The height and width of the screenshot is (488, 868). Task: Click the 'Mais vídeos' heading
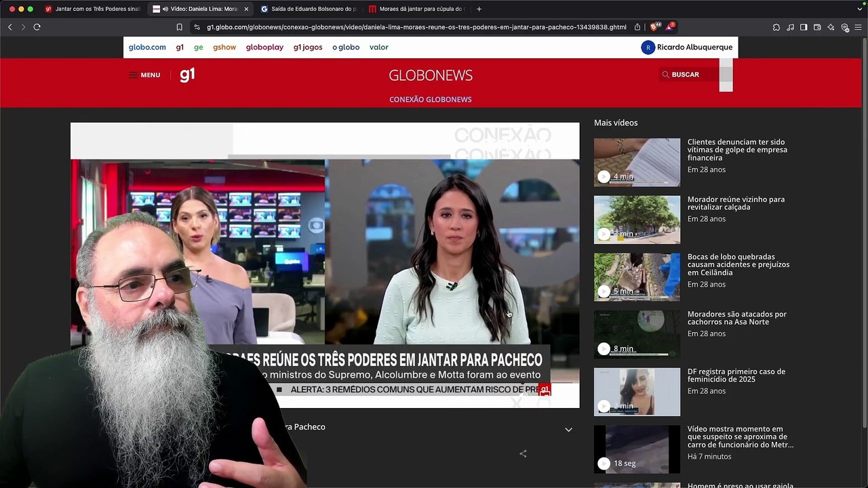pos(616,123)
